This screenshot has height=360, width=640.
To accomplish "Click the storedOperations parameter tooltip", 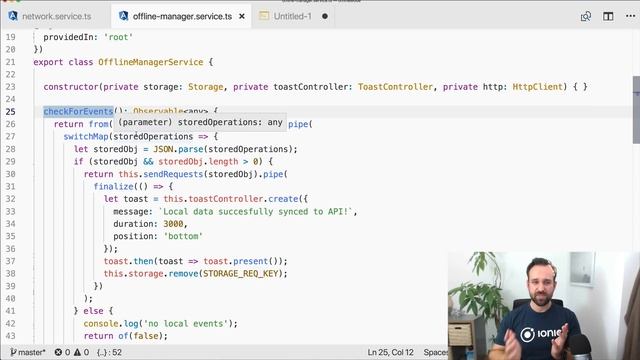I will pyautogui.click(x=200, y=122).
